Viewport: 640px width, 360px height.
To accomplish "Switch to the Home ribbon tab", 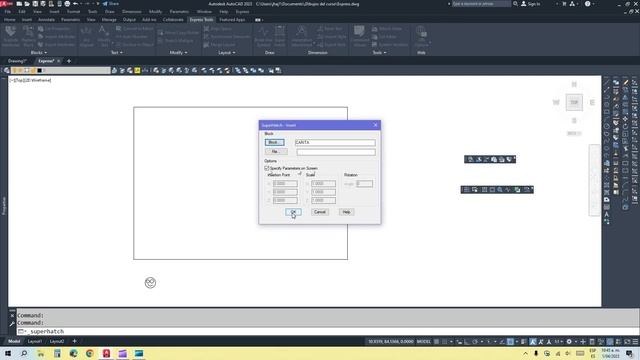I will pos(9,20).
